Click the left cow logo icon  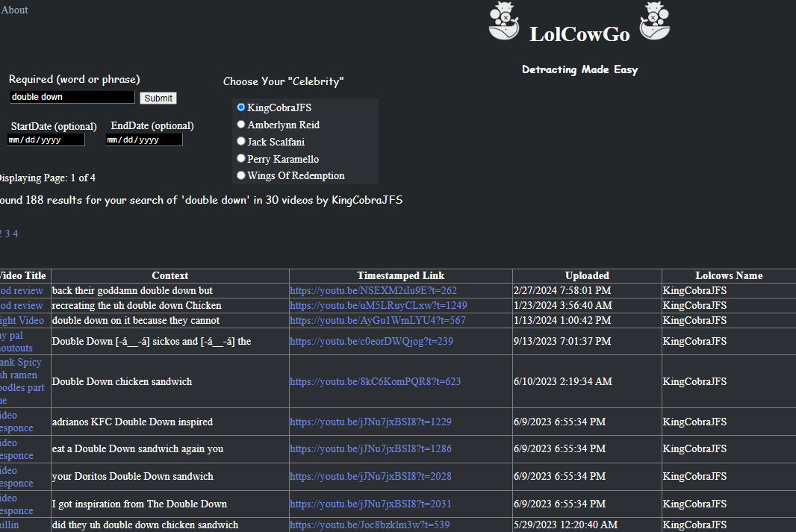click(x=503, y=21)
